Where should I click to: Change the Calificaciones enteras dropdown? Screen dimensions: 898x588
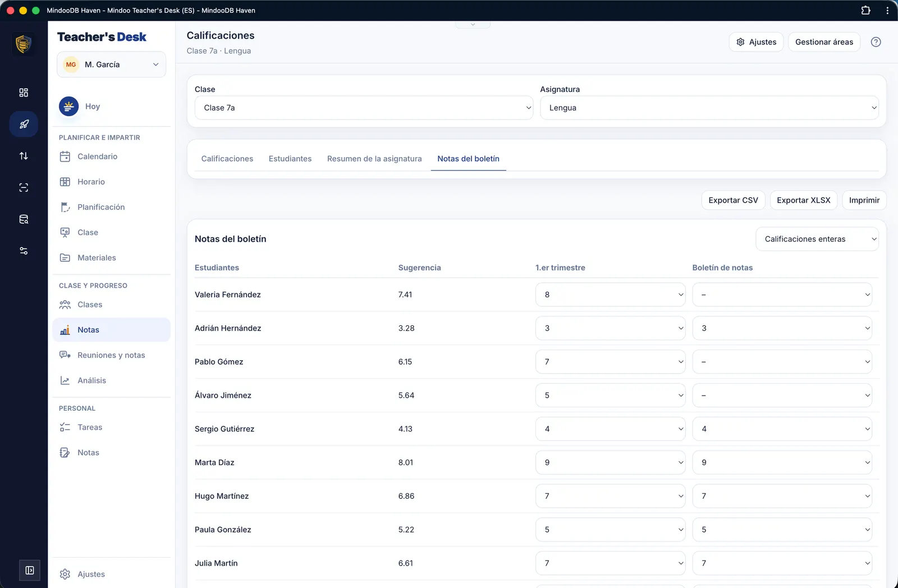pyautogui.click(x=817, y=239)
